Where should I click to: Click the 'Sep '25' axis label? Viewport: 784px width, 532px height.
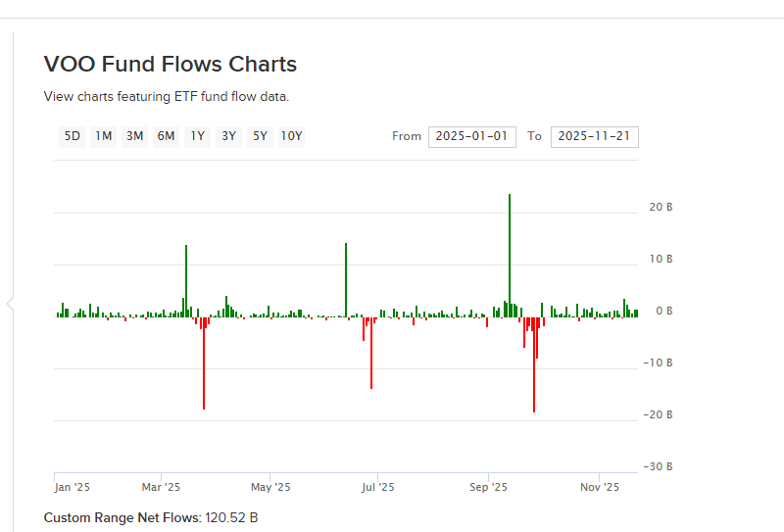[488, 487]
